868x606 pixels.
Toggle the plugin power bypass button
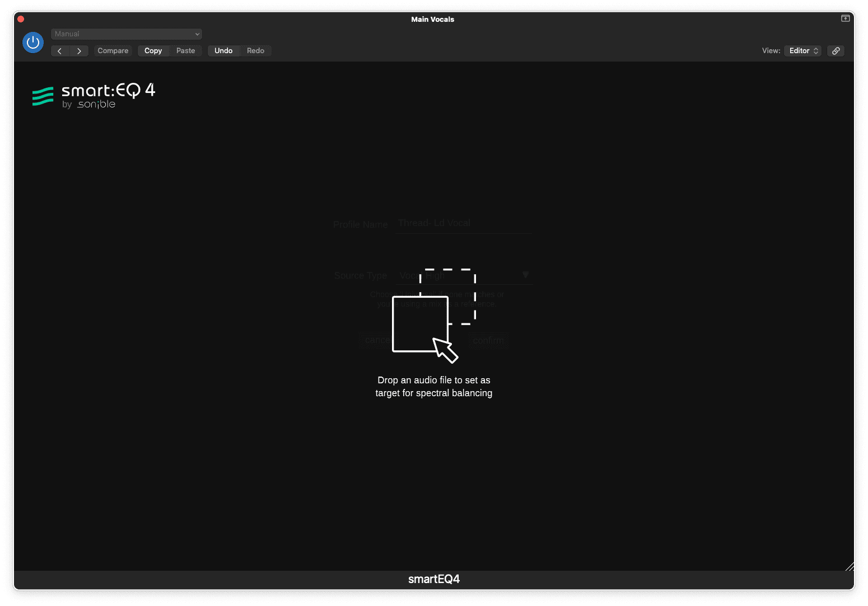click(33, 42)
